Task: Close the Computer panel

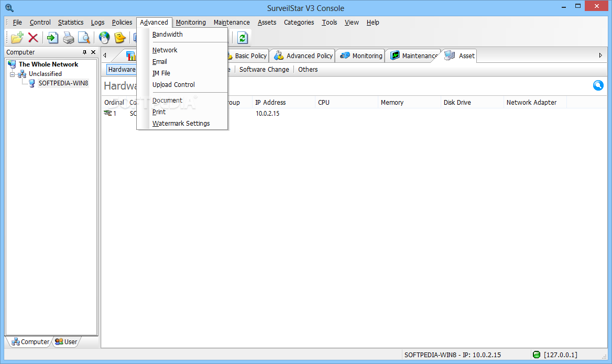Action: (93, 52)
